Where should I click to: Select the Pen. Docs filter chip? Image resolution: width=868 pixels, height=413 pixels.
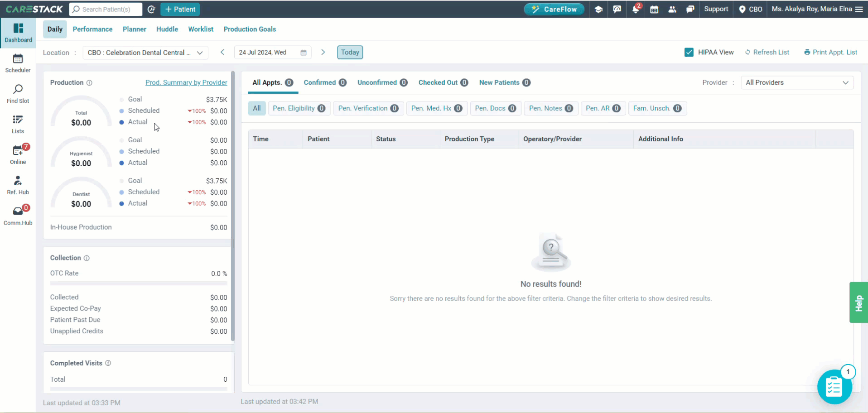(x=496, y=108)
